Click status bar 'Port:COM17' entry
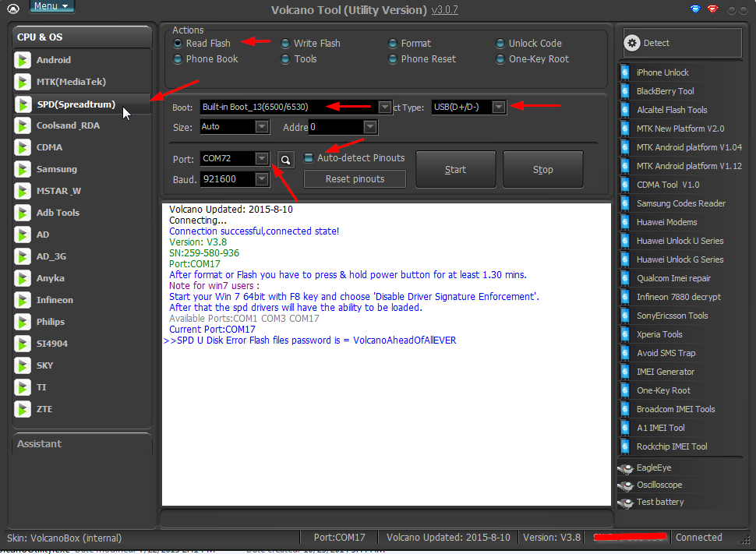 coord(340,537)
